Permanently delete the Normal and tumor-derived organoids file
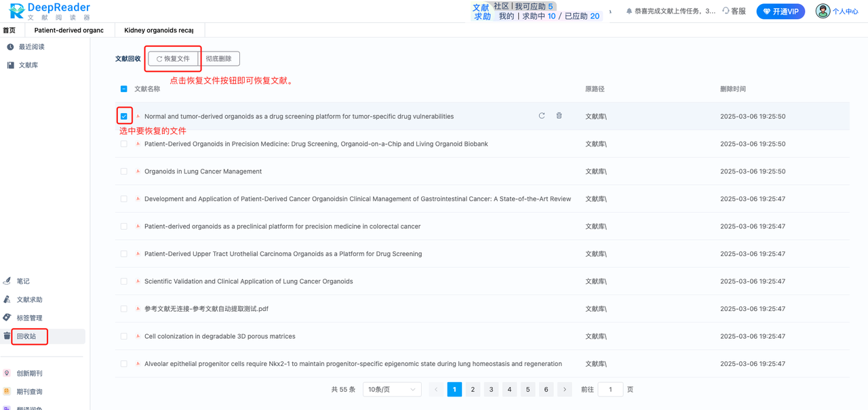The width and height of the screenshot is (868, 410). (x=559, y=115)
